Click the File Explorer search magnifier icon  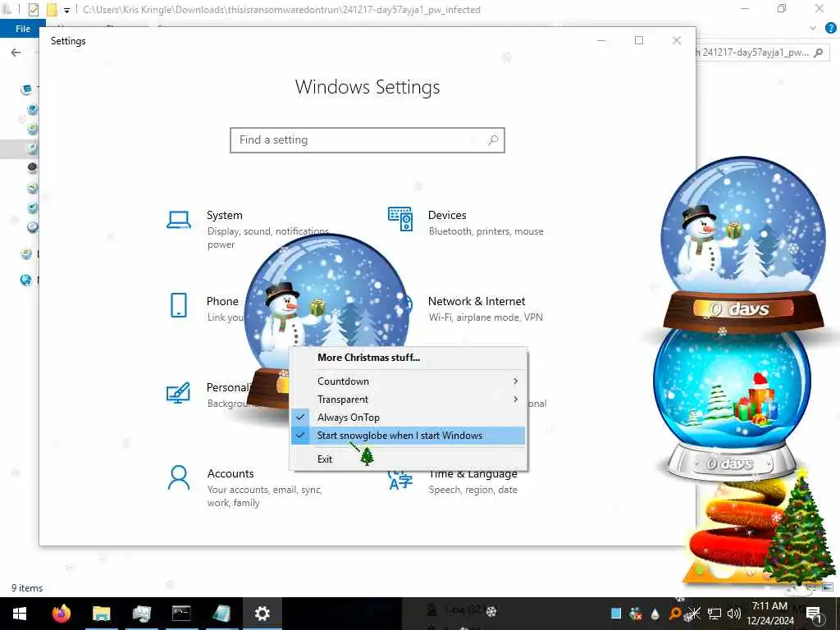click(x=819, y=52)
